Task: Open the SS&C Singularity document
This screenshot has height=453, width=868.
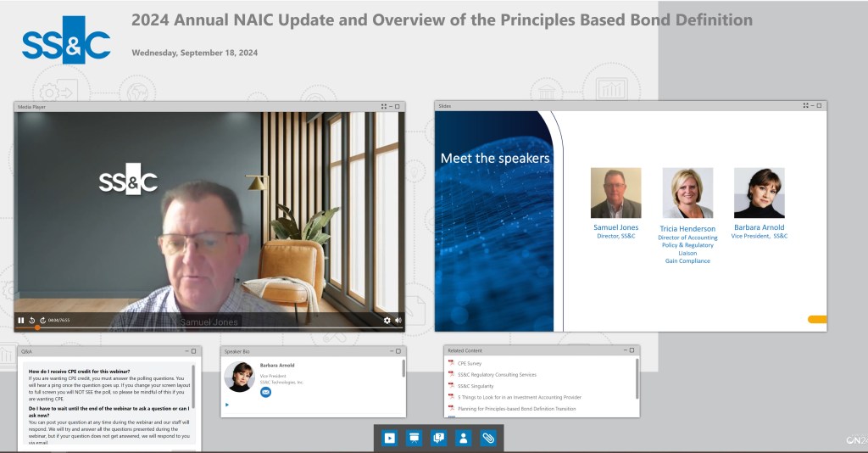Action: point(475,386)
